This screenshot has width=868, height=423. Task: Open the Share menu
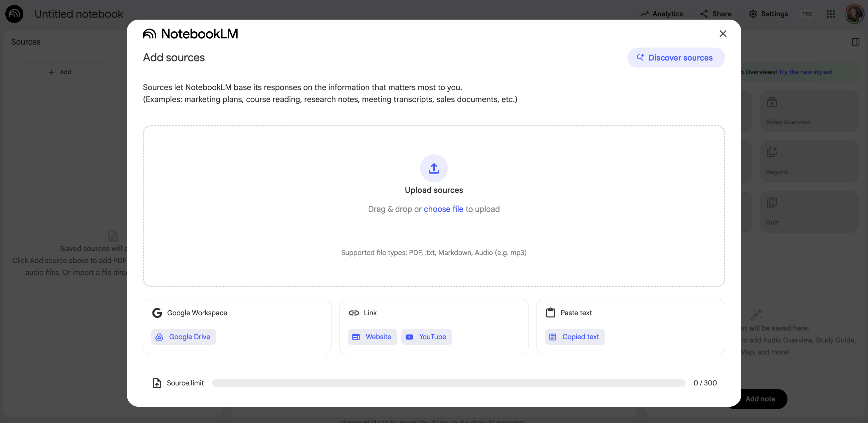click(x=716, y=14)
